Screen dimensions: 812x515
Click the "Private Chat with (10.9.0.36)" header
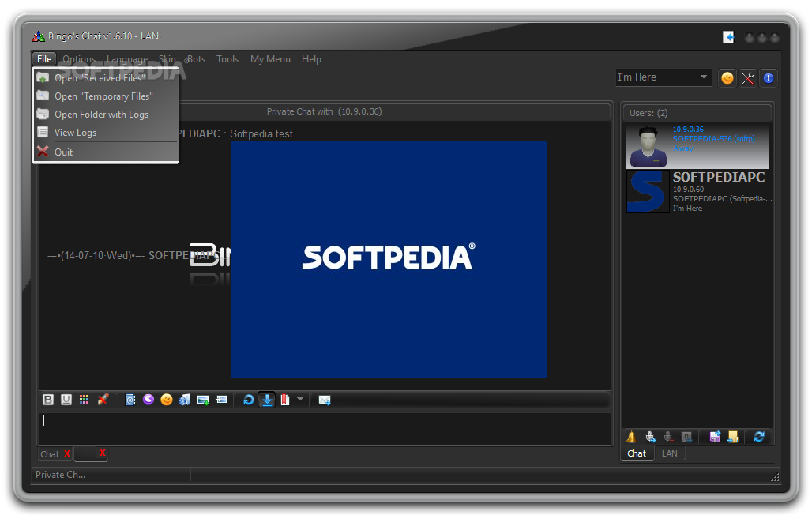pos(324,111)
